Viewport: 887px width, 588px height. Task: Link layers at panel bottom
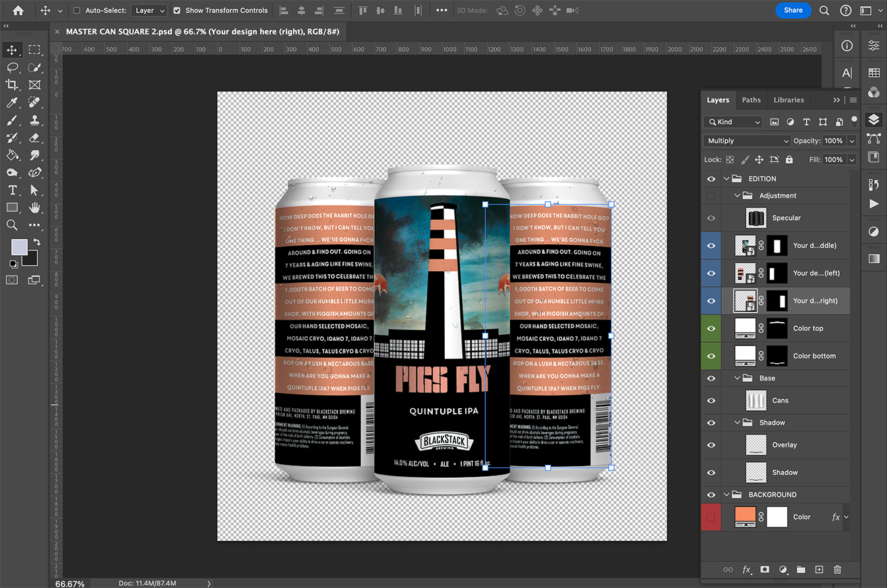(728, 569)
